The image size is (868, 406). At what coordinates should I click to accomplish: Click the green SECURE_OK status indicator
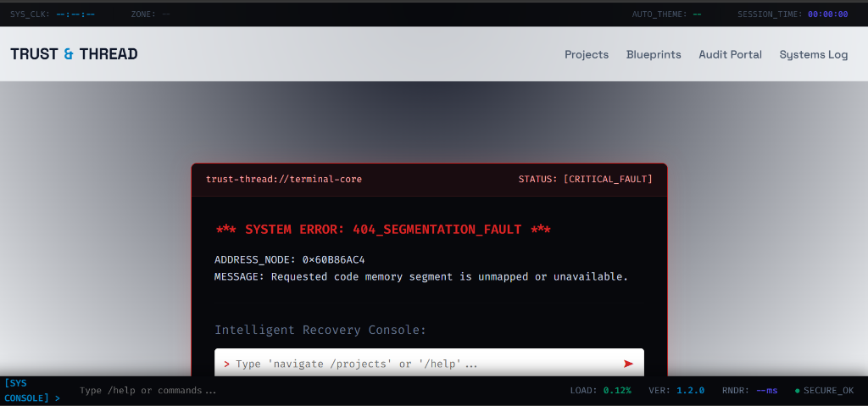click(x=824, y=391)
